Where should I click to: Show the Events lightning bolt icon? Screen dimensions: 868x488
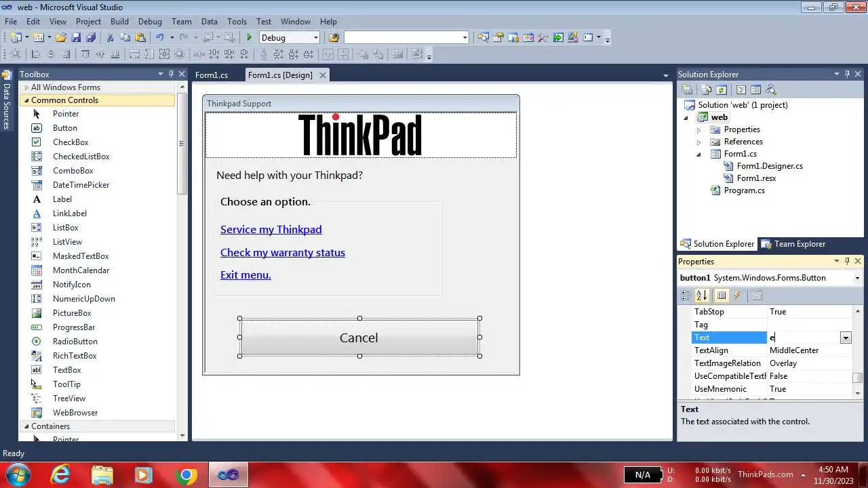coord(737,296)
